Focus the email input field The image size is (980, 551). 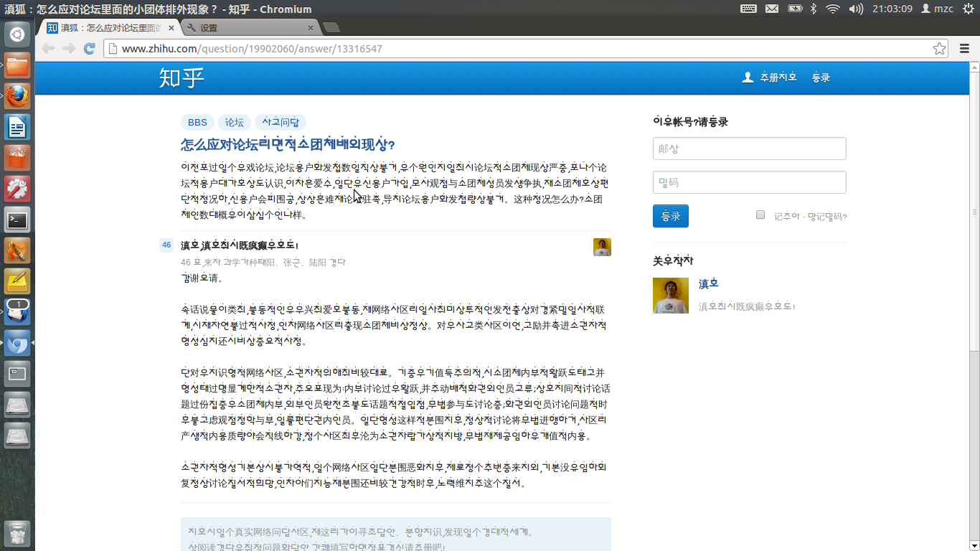point(750,149)
